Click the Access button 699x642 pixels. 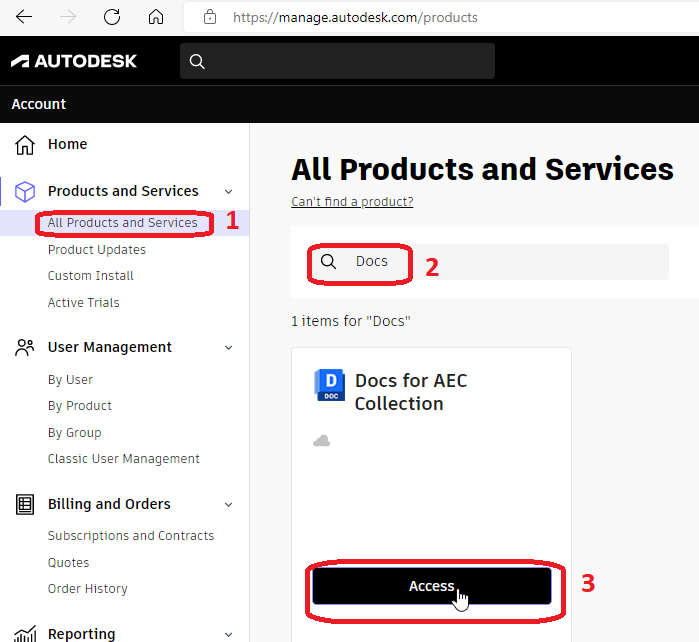point(432,586)
